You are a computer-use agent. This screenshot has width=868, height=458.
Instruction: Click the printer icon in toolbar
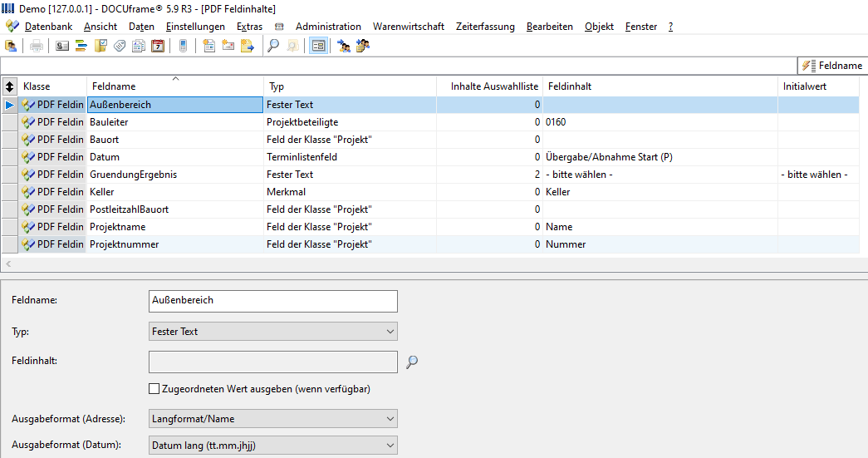(37, 46)
